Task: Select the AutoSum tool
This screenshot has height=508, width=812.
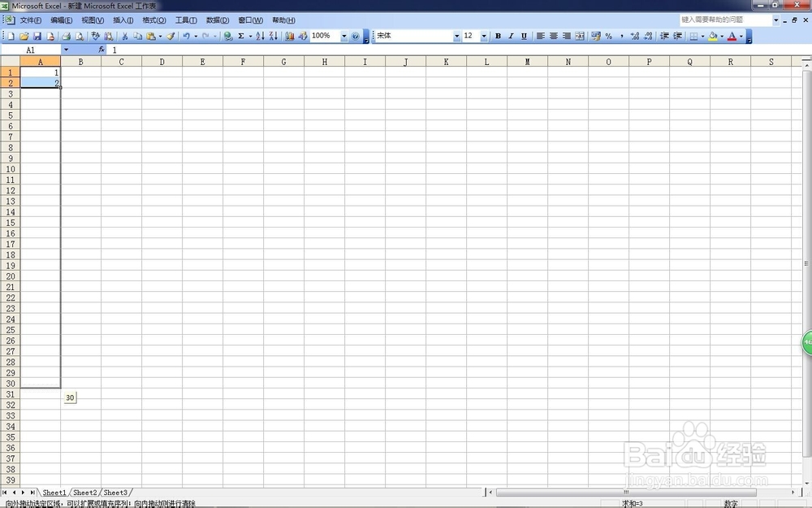Action: [x=240, y=36]
